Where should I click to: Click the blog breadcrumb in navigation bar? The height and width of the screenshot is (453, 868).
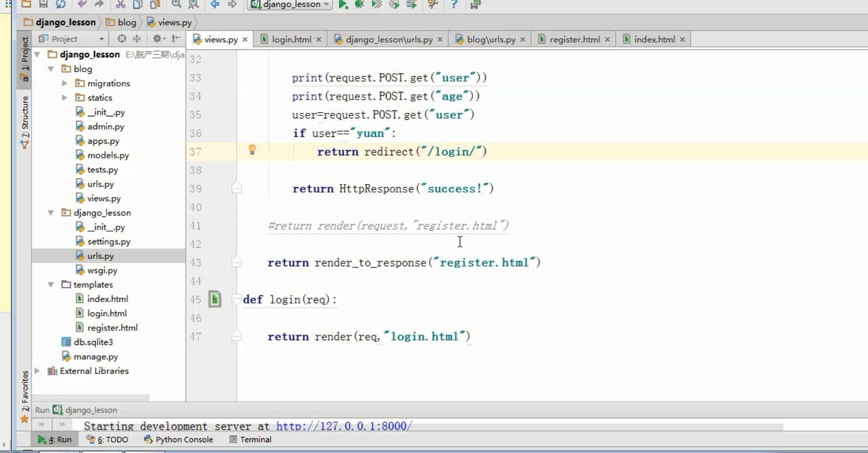121,22
